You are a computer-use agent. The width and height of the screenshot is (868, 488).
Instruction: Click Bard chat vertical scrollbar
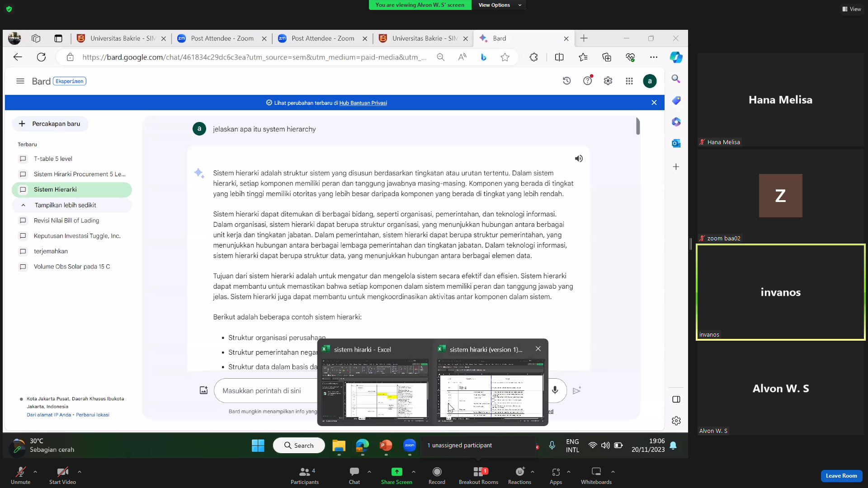638,126
